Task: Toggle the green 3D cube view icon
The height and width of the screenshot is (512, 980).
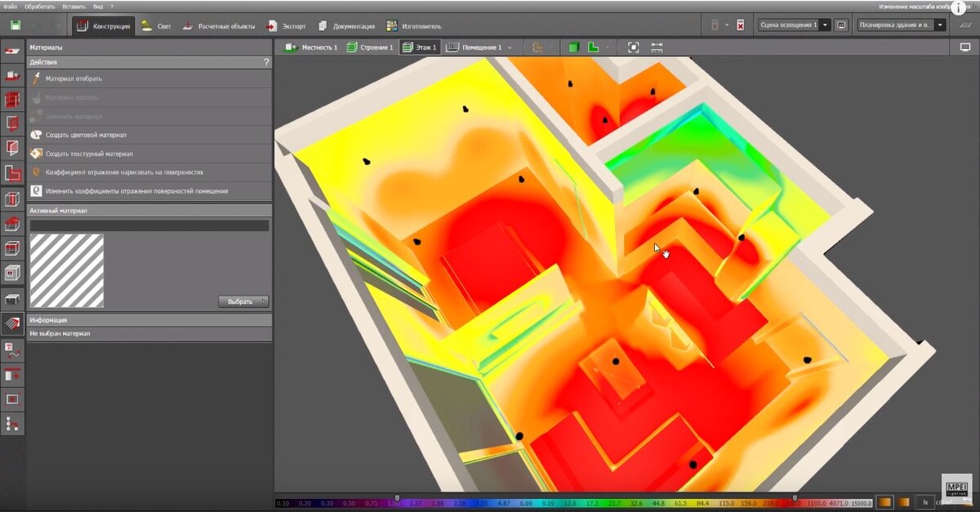Action: click(574, 47)
